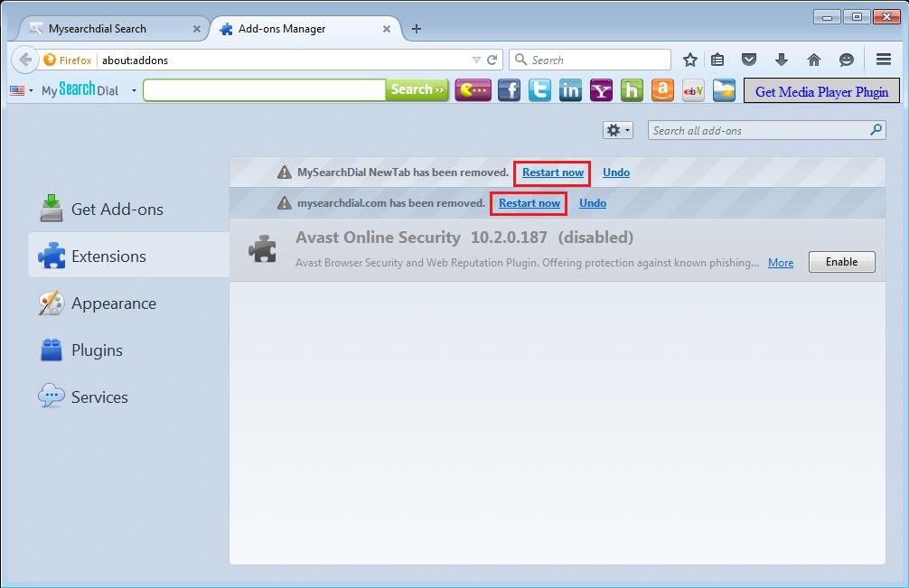Click the browser Search field
This screenshot has height=588, width=909.
590,60
